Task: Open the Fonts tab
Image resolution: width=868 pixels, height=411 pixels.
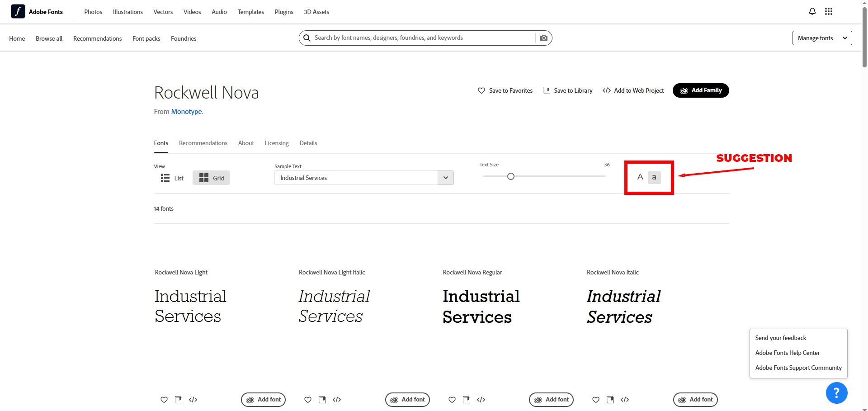Action: tap(161, 143)
